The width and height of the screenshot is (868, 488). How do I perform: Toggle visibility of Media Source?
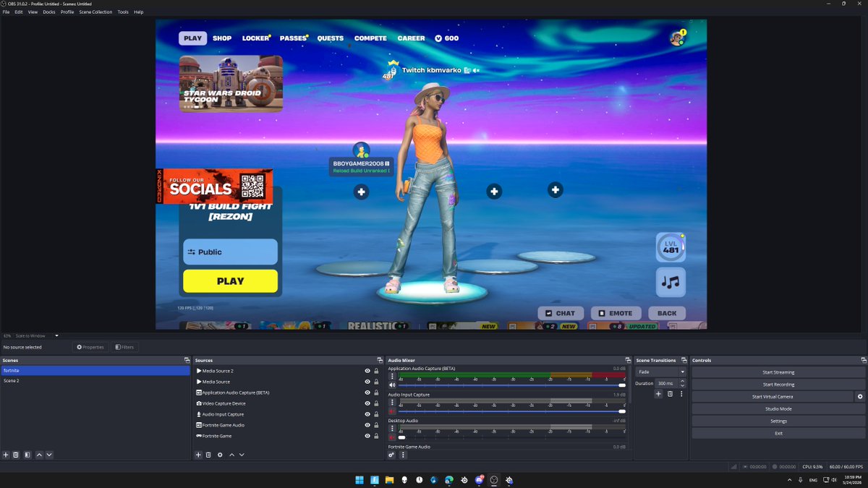[367, 382]
